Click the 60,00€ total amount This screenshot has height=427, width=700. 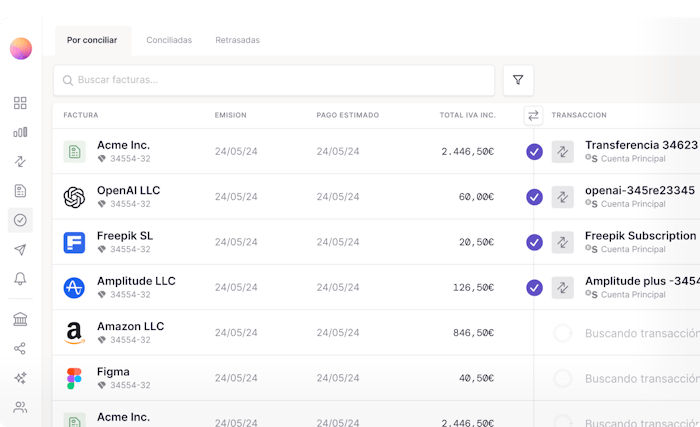coord(476,197)
